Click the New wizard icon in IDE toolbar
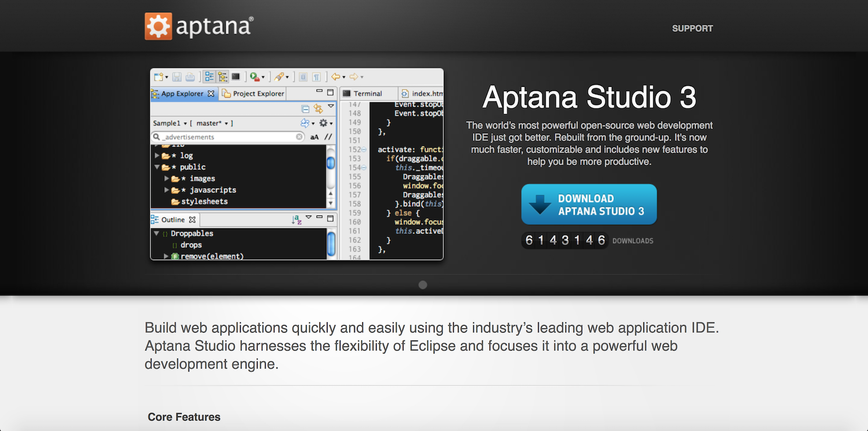Screen dimensions: 868x431 click(x=158, y=76)
